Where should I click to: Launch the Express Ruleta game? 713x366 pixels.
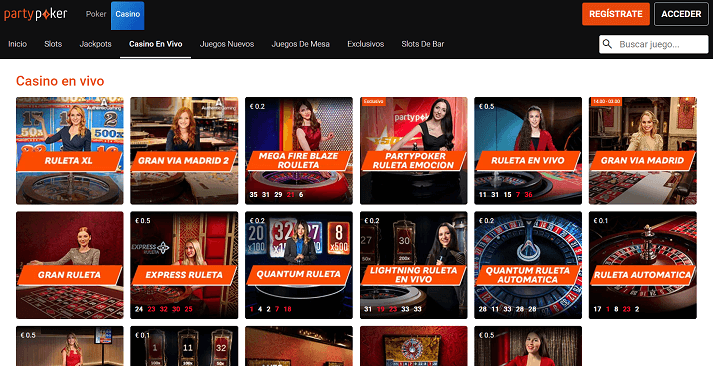[x=184, y=265]
